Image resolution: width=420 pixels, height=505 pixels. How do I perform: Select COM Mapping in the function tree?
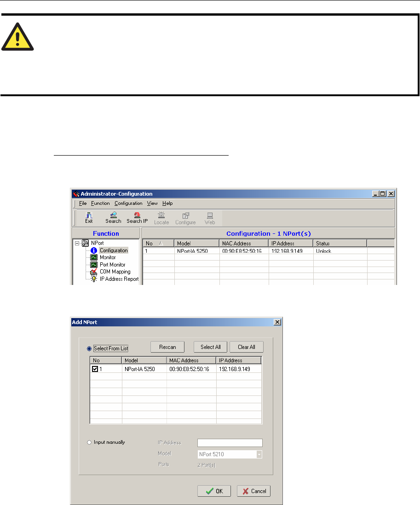coord(115,272)
